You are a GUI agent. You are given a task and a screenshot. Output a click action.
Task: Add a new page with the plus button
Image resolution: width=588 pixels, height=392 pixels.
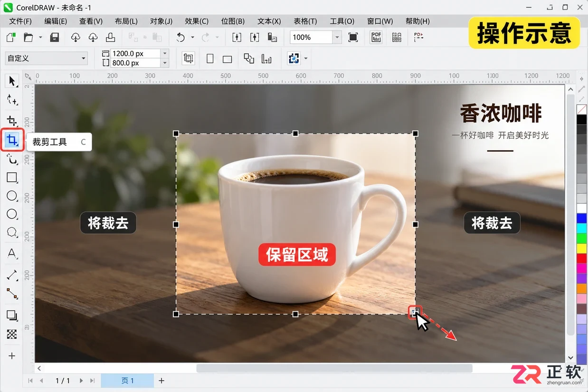pyautogui.click(x=161, y=381)
